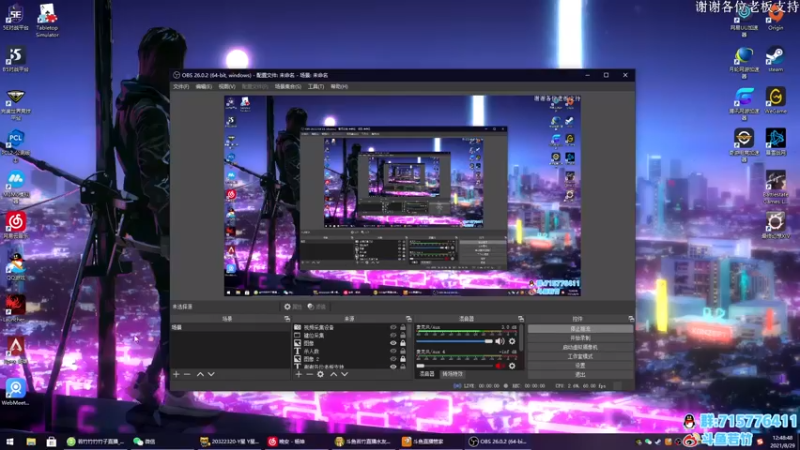Open settings gear for the first mixer channel
Image resolution: width=800 pixels, height=450 pixels.
pos(512,341)
